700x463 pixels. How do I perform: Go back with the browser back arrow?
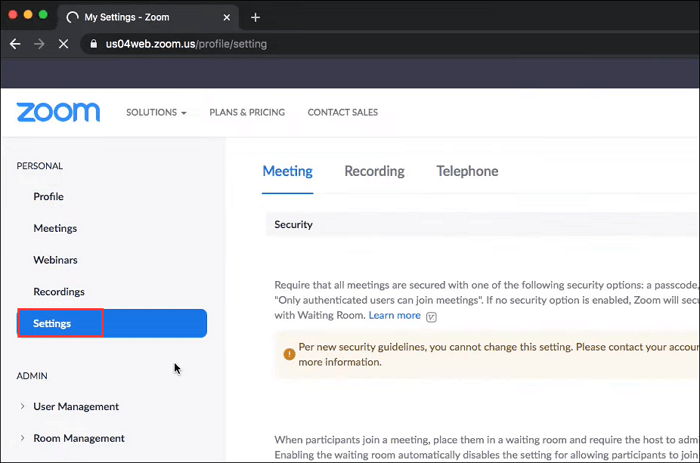(x=15, y=44)
